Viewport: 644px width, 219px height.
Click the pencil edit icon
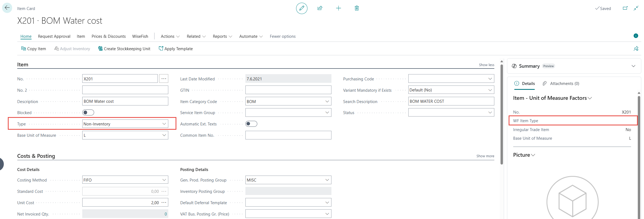click(302, 8)
